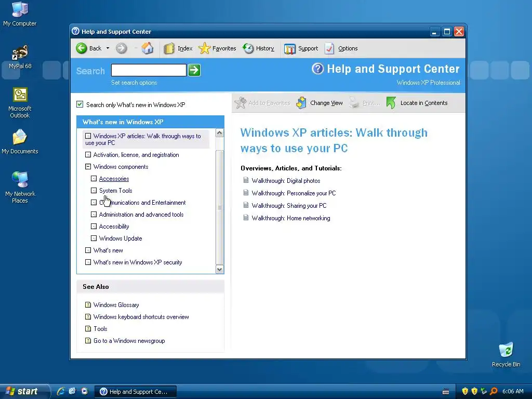Click the contents list scrollbar thumb
Screen dimensions: 532x399
click(220, 207)
